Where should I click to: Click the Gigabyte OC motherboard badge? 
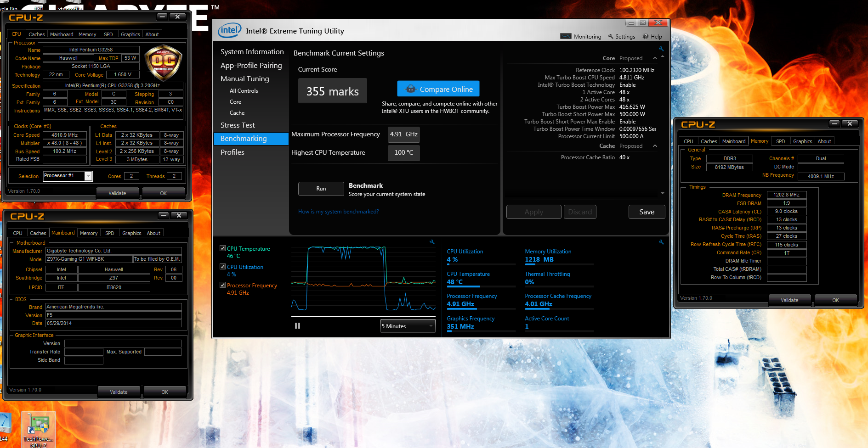point(163,63)
